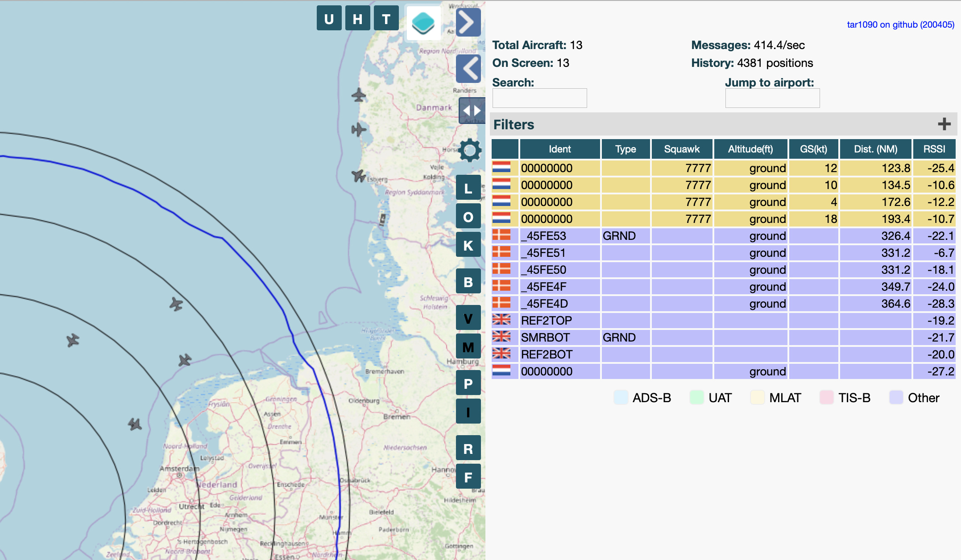Toggle the H map button
Viewport: 961px width, 560px height.
[x=357, y=19]
